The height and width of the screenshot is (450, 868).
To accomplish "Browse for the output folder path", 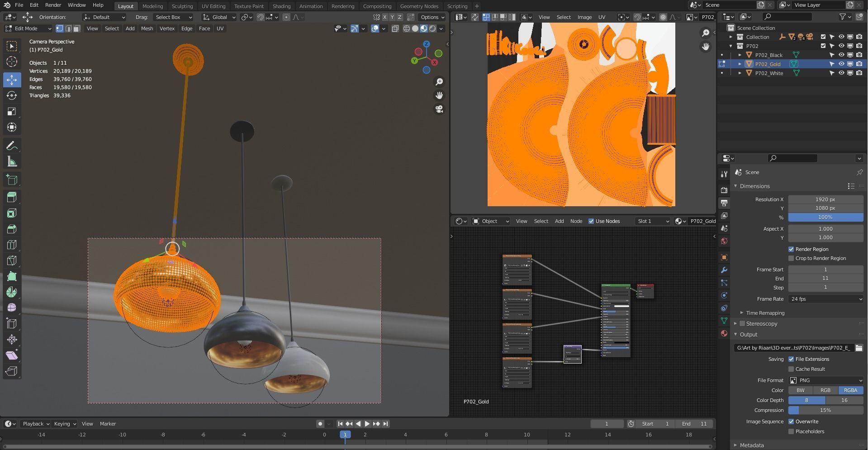I will pyautogui.click(x=859, y=348).
